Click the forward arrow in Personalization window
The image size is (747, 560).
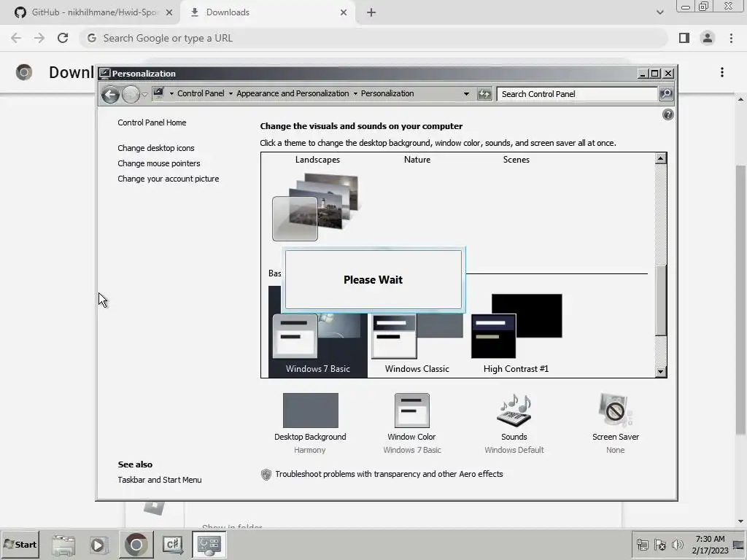pyautogui.click(x=131, y=94)
